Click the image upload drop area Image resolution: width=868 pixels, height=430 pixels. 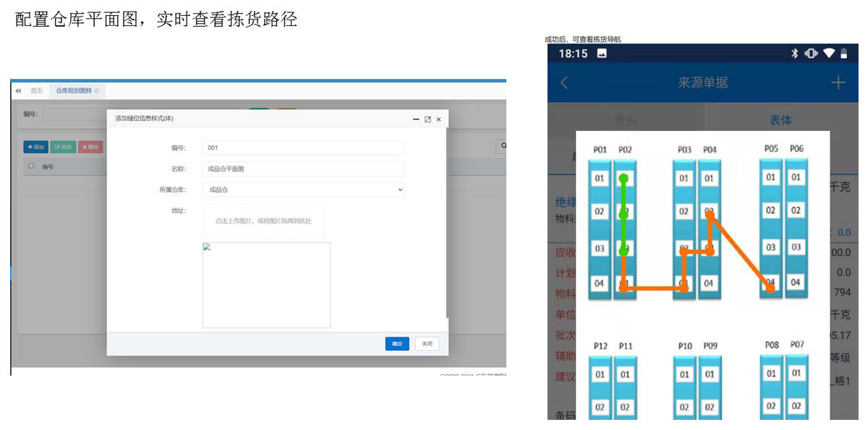[x=263, y=221]
